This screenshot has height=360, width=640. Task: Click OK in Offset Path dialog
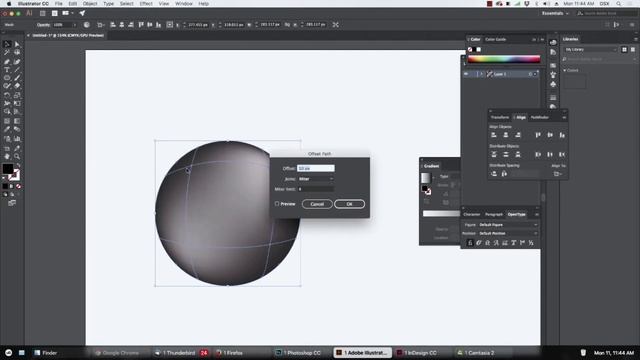click(349, 204)
